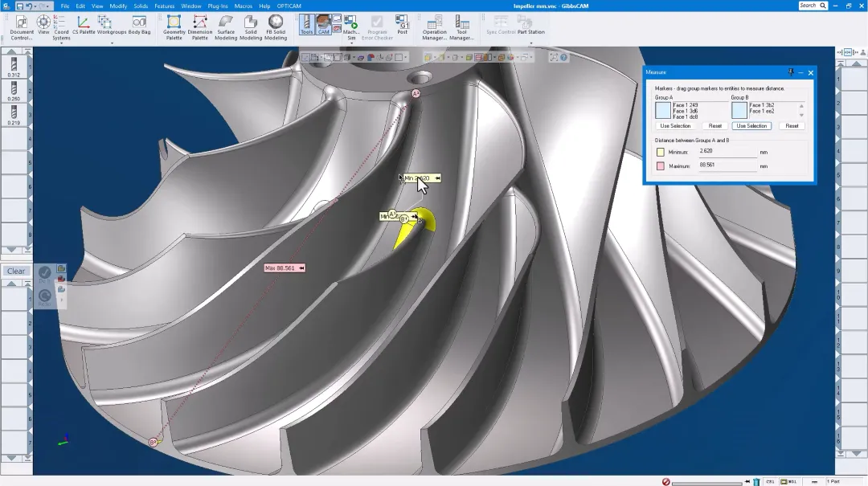
Task: Open the Tool Manager
Action: click(x=461, y=27)
